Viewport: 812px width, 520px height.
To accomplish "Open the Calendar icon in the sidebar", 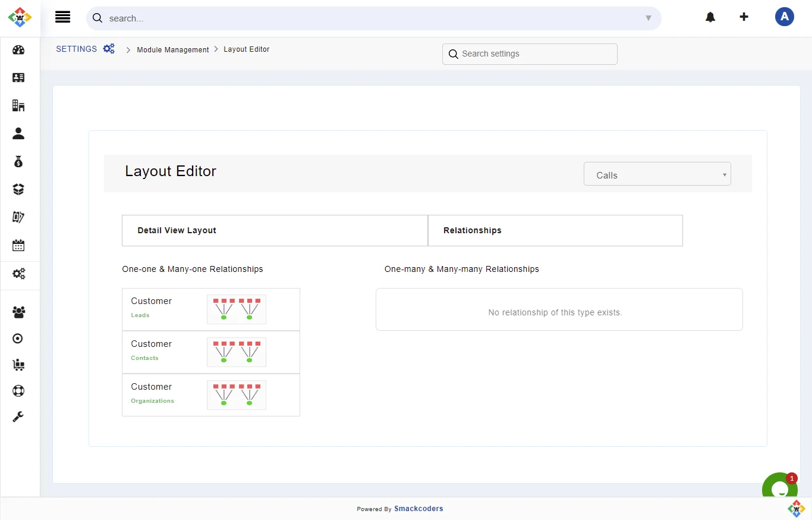I will (x=18, y=245).
